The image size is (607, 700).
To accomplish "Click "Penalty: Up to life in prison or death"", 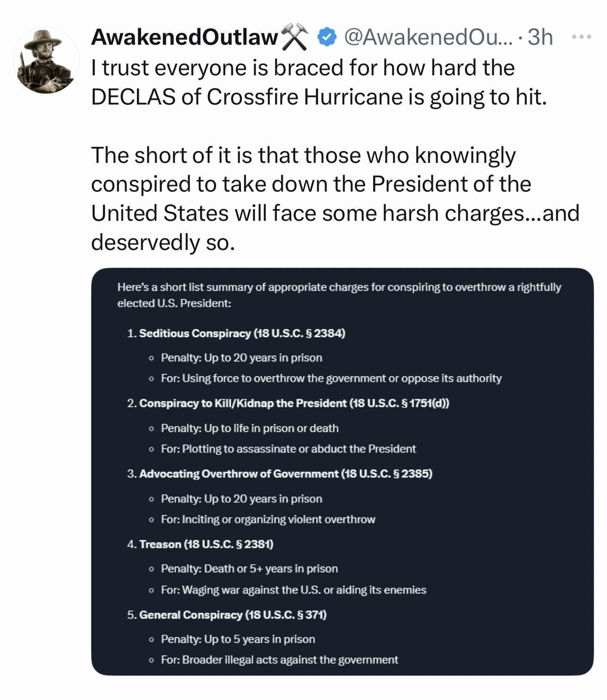I will pos(249,428).
